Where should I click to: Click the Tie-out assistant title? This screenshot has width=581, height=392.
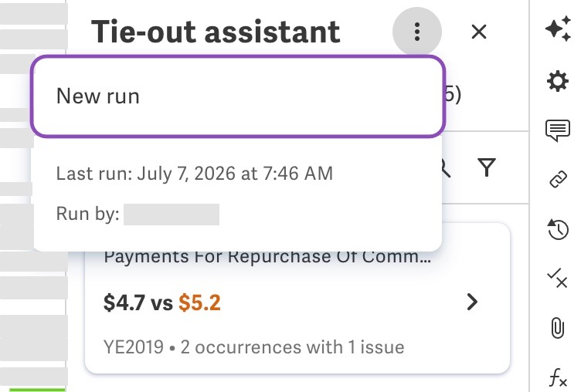point(216,32)
